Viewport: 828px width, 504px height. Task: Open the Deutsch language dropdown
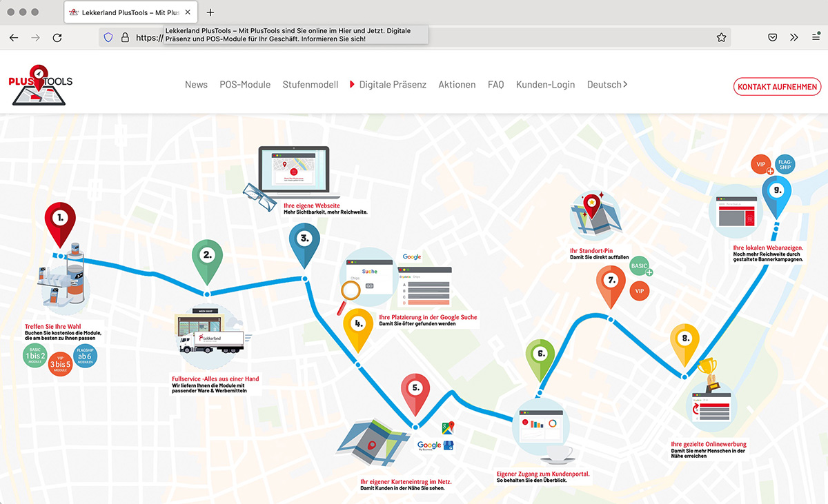point(607,85)
